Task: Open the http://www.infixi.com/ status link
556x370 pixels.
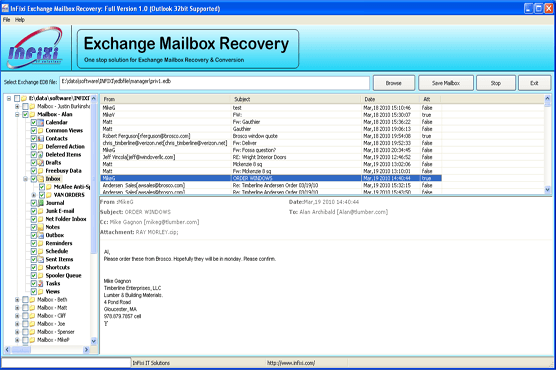Action: point(291,363)
